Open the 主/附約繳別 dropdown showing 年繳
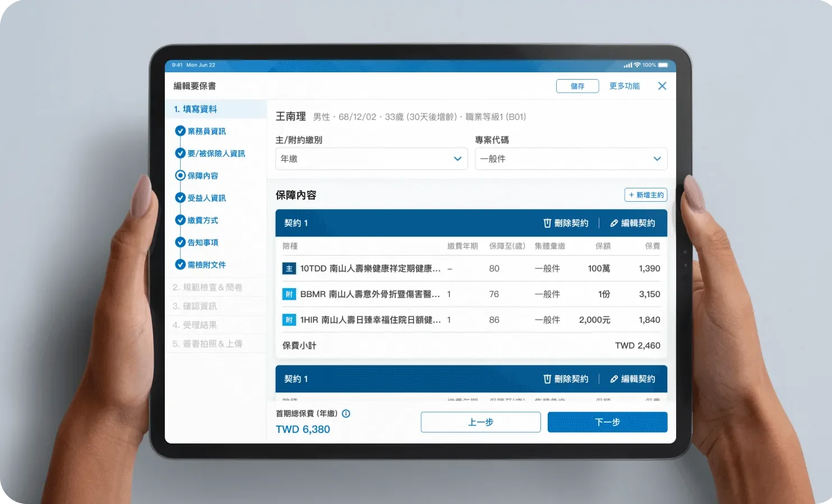 371,159
